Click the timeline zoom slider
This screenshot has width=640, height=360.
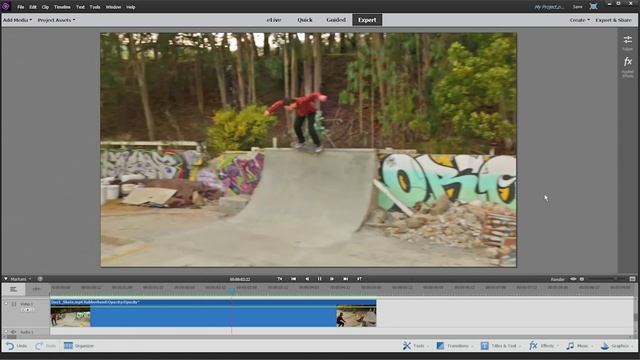[x=606, y=279]
